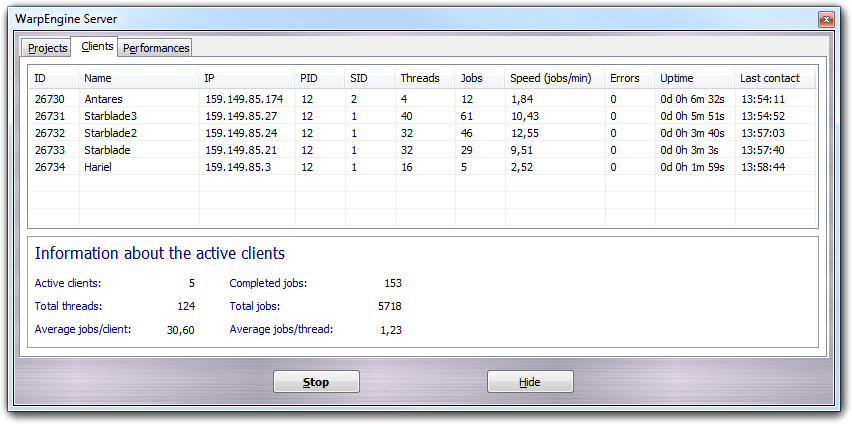Sort by Threads column header
This screenshot has height=424, width=852.
click(x=424, y=78)
